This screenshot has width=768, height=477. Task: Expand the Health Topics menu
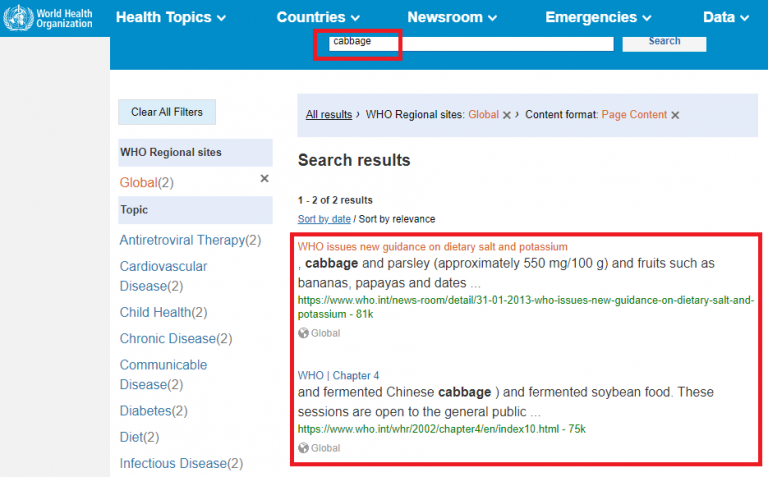pyautogui.click(x=170, y=18)
